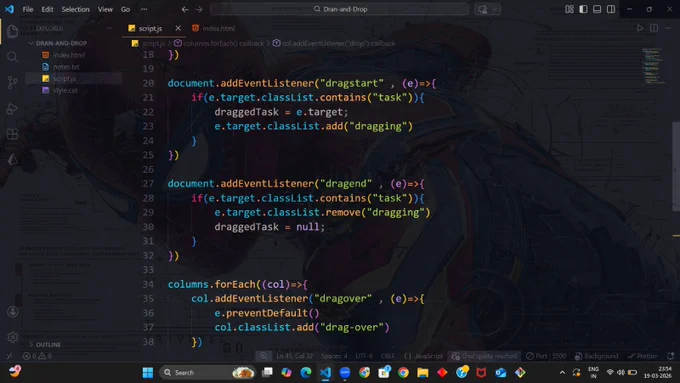Open the Source Control view
Viewport: 680px width, 383px height.
point(13,82)
